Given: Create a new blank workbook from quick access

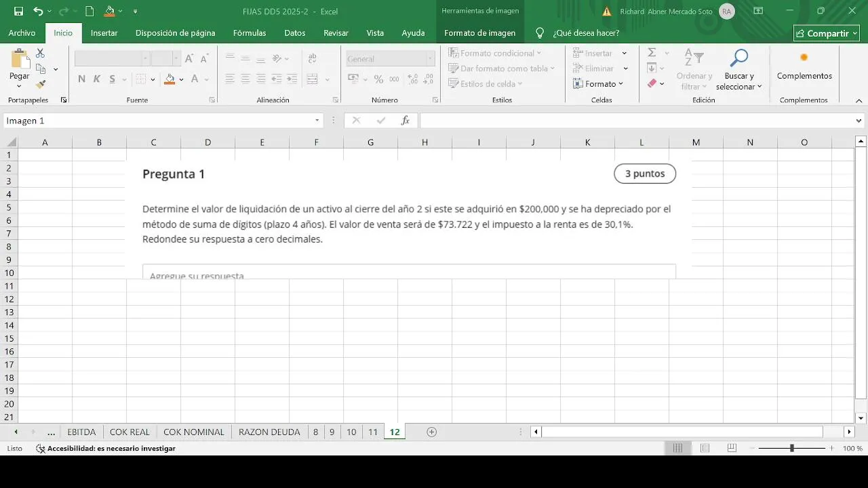Looking at the screenshot, I should point(89,12).
